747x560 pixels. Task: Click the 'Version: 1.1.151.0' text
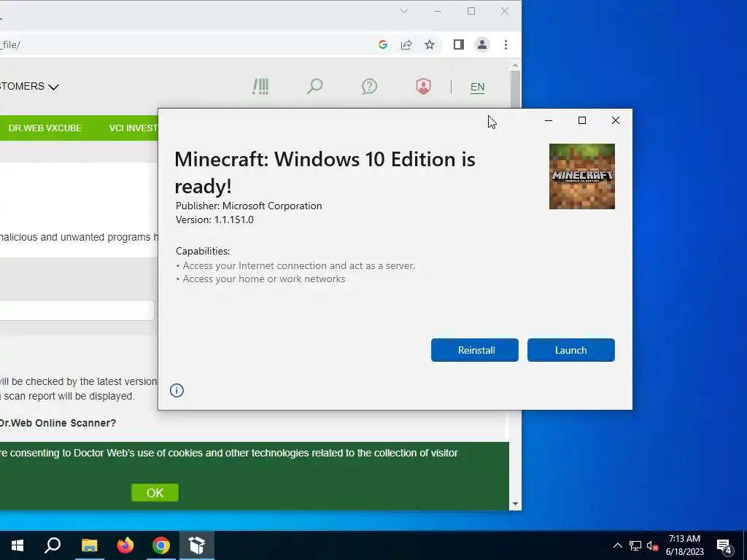(x=214, y=220)
